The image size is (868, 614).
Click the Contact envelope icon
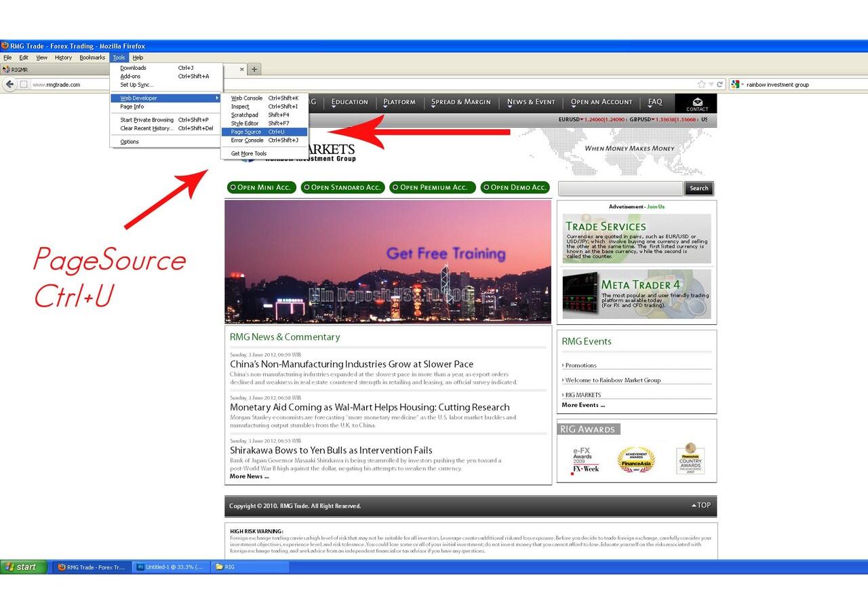tap(696, 104)
